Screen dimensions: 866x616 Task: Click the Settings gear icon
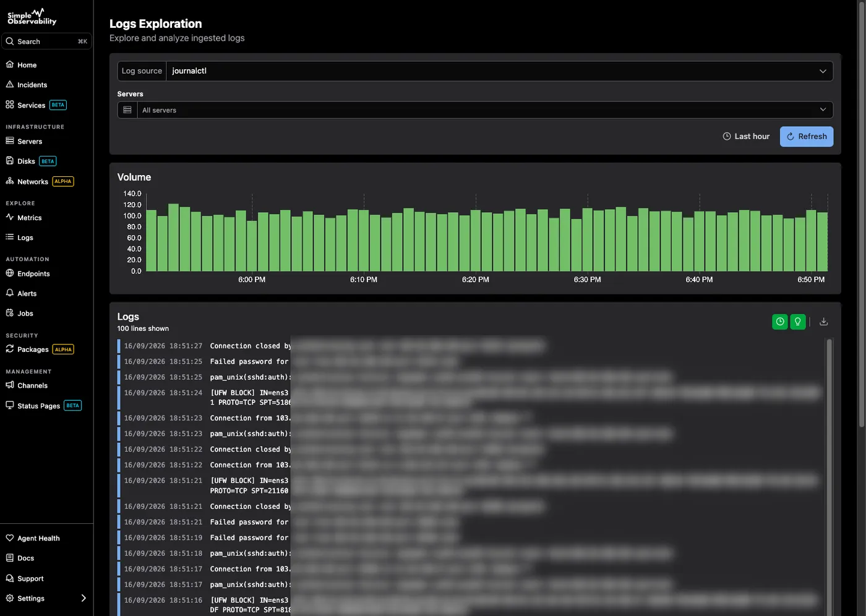tap(10, 598)
